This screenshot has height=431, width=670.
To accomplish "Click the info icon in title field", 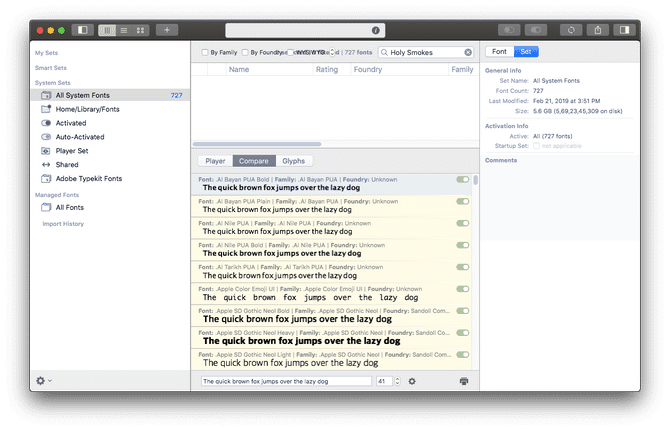I will (376, 30).
